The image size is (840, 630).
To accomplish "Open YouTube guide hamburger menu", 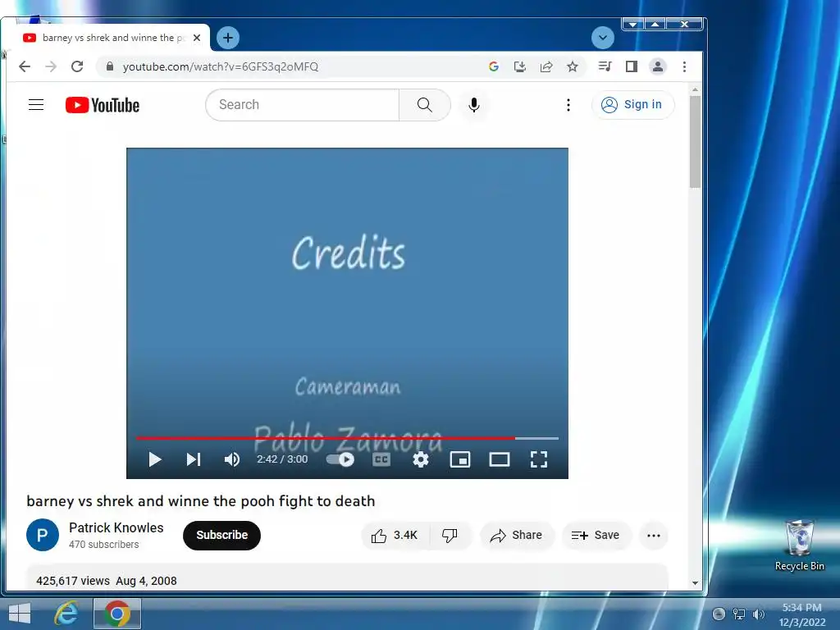I will pyautogui.click(x=36, y=104).
